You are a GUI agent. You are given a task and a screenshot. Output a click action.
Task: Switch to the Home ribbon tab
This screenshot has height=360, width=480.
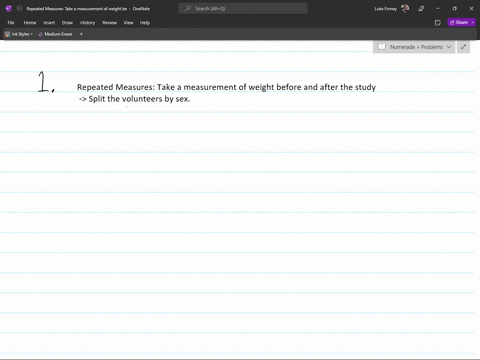pyautogui.click(x=30, y=23)
